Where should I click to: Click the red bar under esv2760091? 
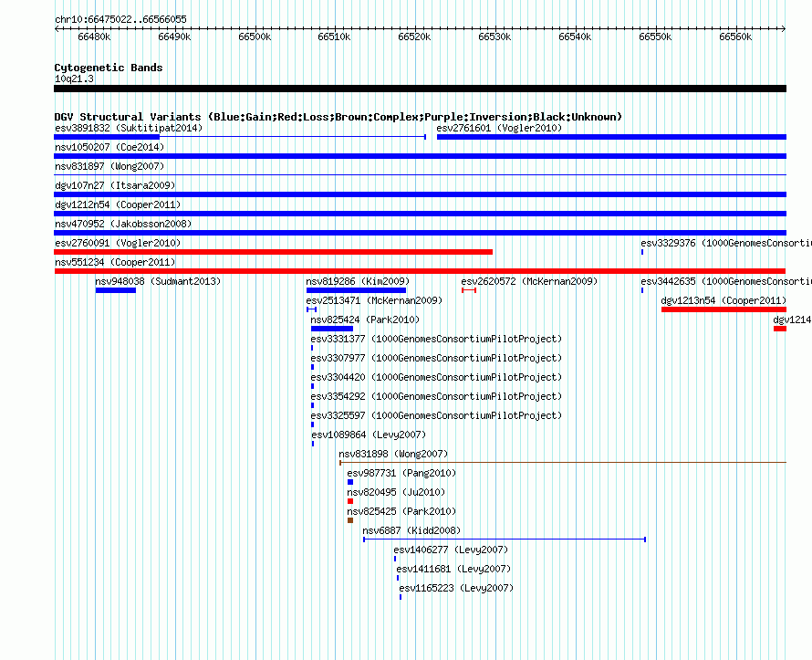point(274,252)
